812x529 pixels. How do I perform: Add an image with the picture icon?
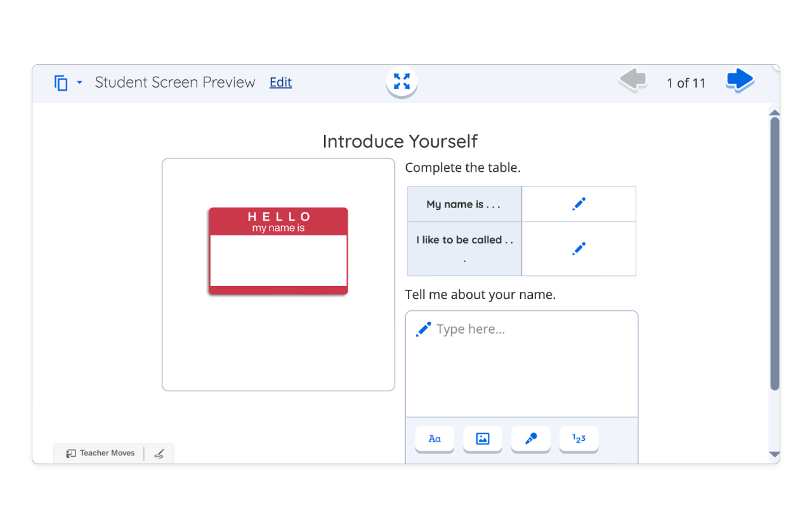pos(483,439)
